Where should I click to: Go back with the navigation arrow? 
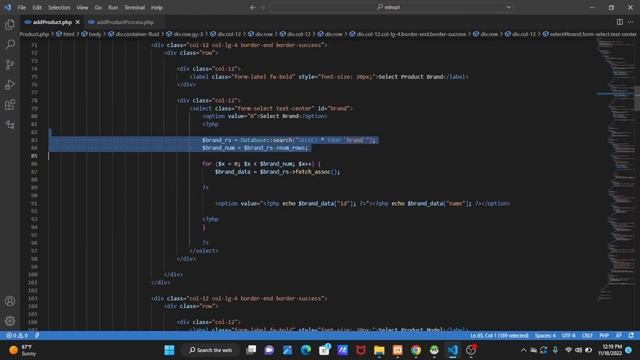(x=253, y=7)
